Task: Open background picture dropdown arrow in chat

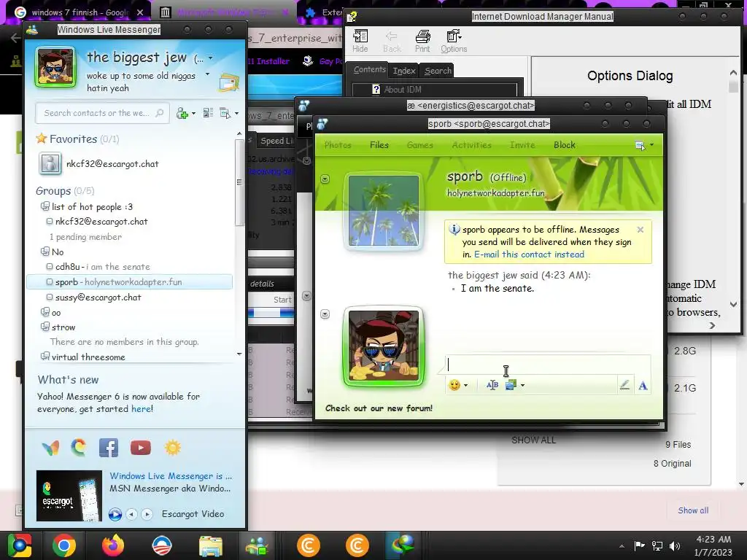Action: pyautogui.click(x=522, y=385)
